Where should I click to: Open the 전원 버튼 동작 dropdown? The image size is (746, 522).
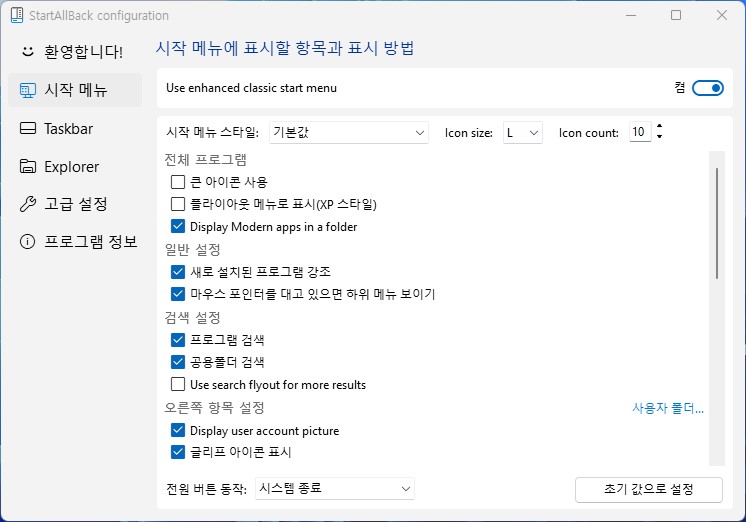pos(335,489)
